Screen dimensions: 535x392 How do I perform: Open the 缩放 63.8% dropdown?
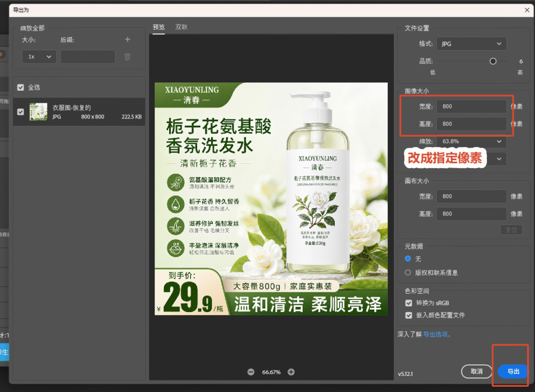pos(472,141)
